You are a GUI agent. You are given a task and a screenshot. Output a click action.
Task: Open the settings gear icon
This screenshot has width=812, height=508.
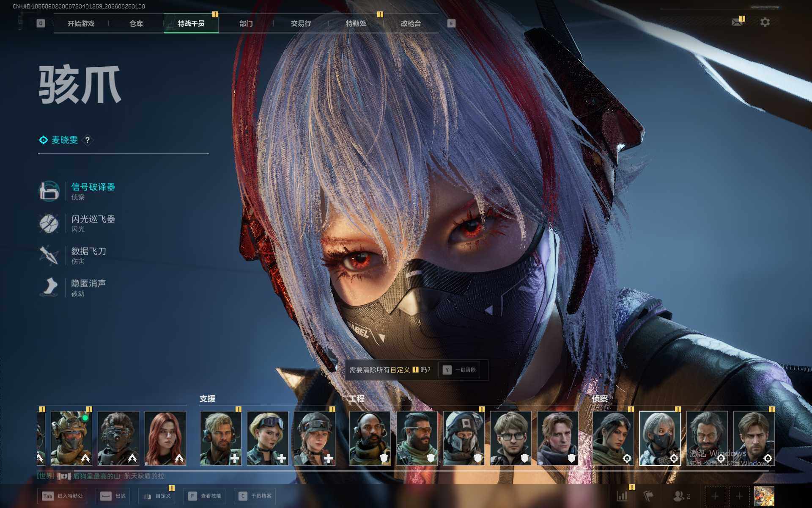[x=765, y=22]
